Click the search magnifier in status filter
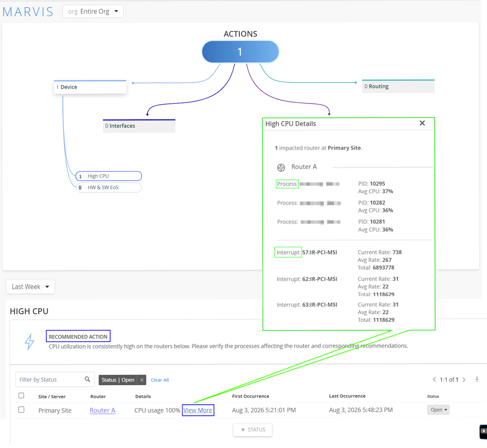The image size is (487, 448). click(88, 379)
